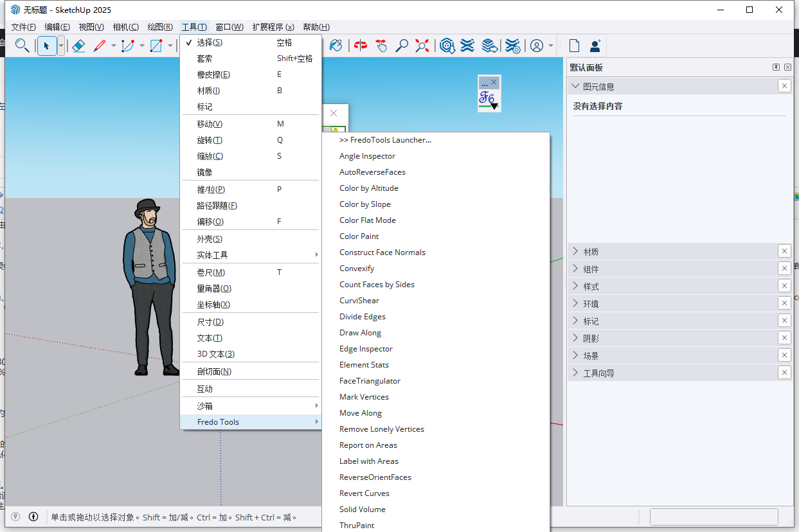Close the 图元信息 panel with its X

[784, 86]
